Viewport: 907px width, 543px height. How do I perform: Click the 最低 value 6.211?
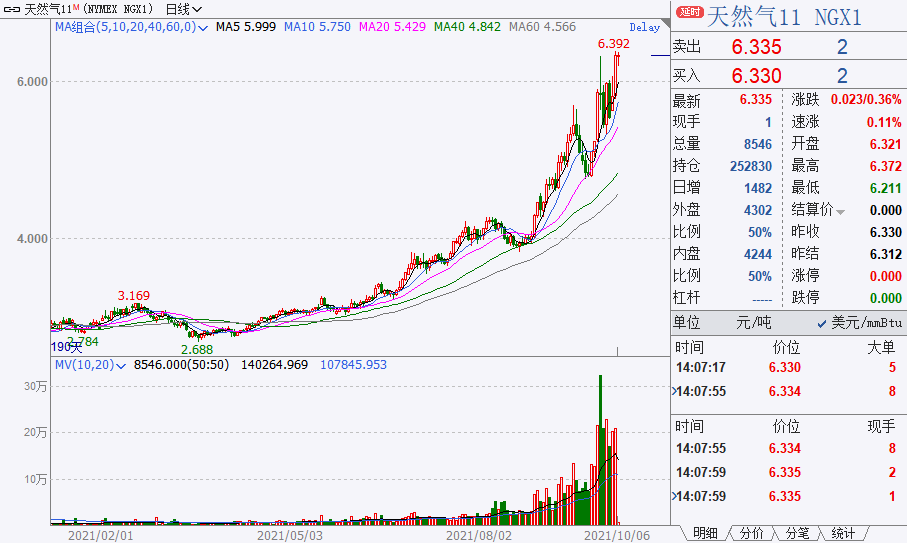pos(886,189)
